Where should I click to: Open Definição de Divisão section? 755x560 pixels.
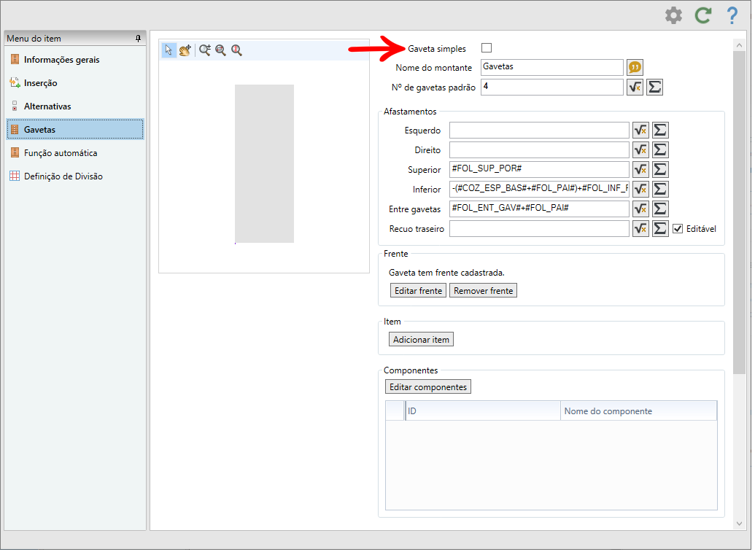click(x=75, y=176)
